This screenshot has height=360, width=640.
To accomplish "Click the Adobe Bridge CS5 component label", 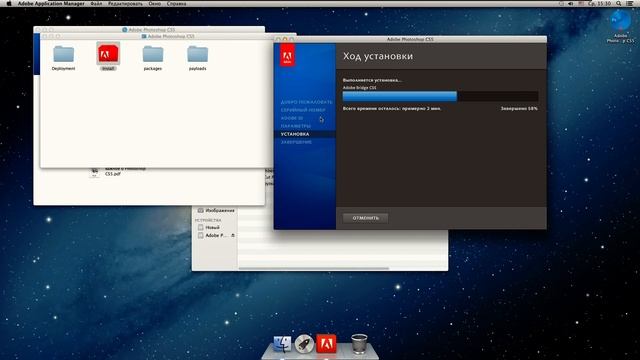I will [359, 88].
